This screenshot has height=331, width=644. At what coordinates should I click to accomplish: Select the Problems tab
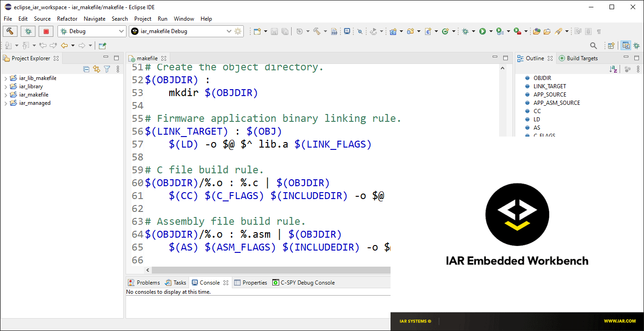coord(144,283)
